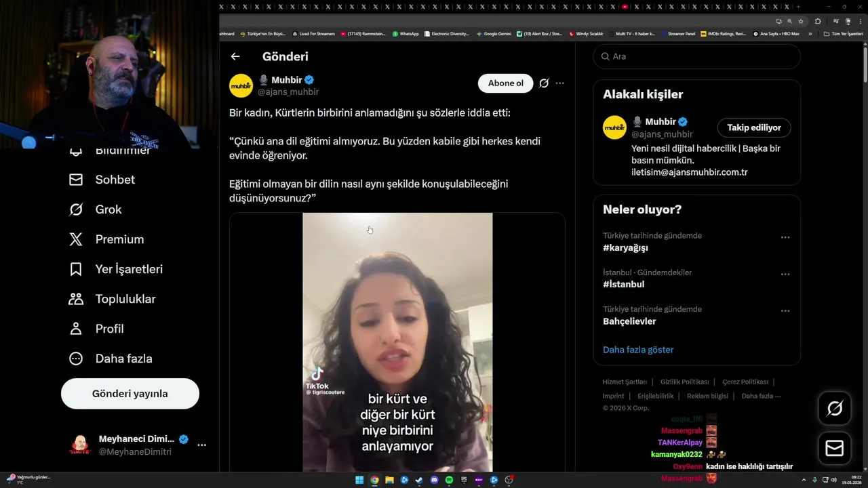
Task: Open Sohbet in the sidebar
Action: pyautogui.click(x=102, y=180)
